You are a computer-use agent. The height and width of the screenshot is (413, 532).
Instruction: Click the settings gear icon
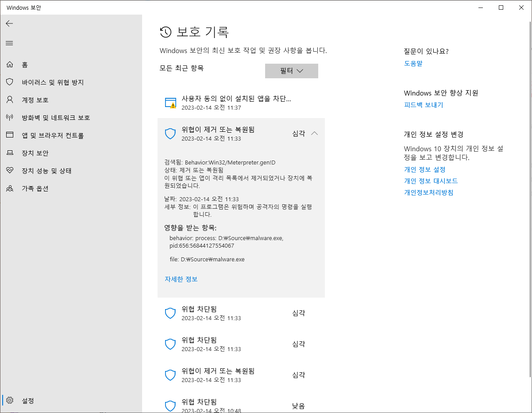click(x=10, y=401)
